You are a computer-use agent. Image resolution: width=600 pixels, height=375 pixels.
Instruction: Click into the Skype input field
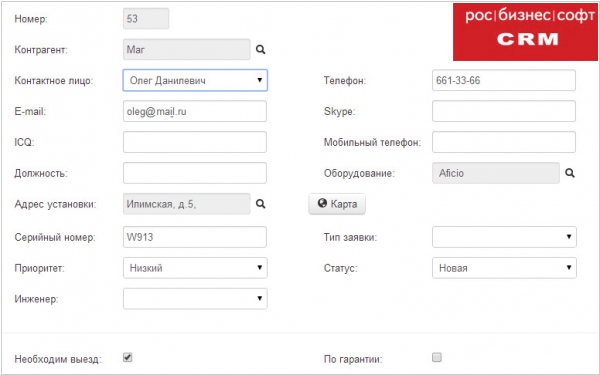point(504,111)
